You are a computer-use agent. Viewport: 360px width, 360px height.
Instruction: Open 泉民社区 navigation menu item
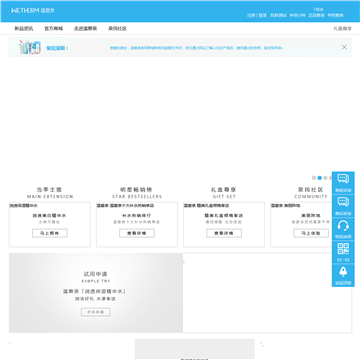pos(117,29)
